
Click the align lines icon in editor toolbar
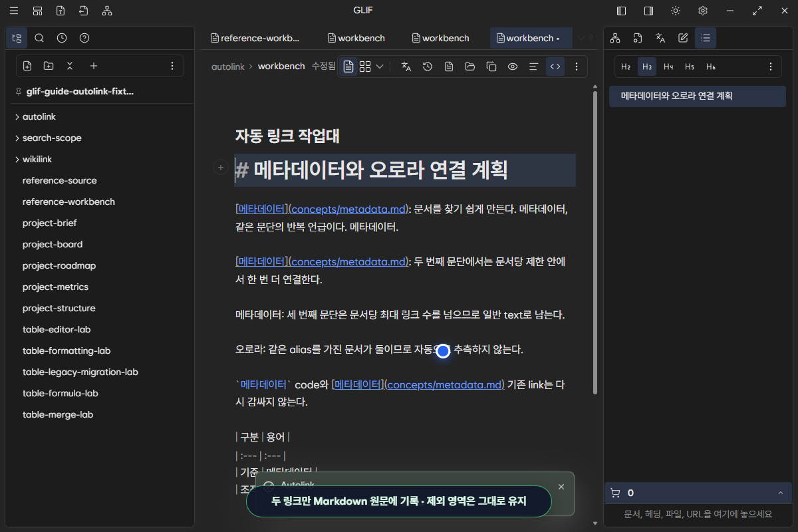[533, 66]
